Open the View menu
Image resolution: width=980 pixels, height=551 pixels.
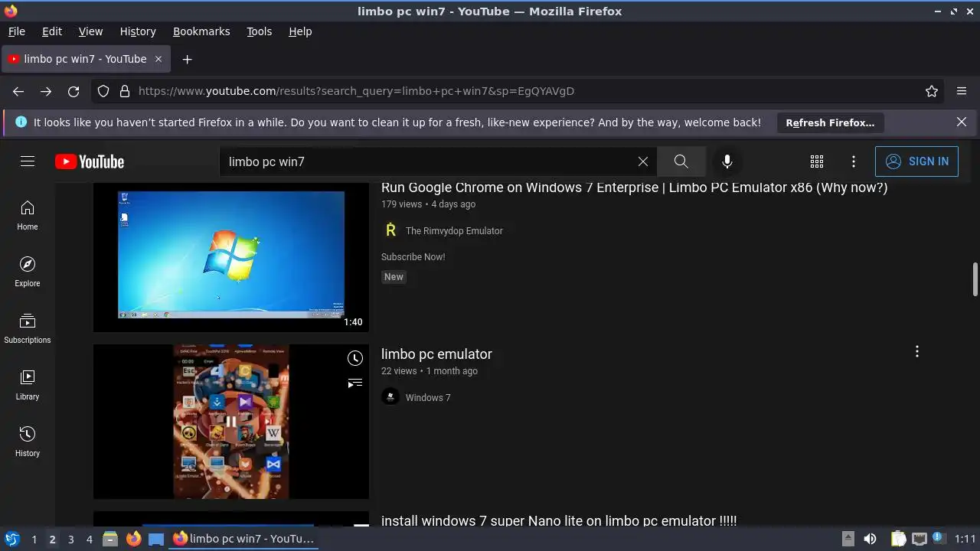coord(90,31)
